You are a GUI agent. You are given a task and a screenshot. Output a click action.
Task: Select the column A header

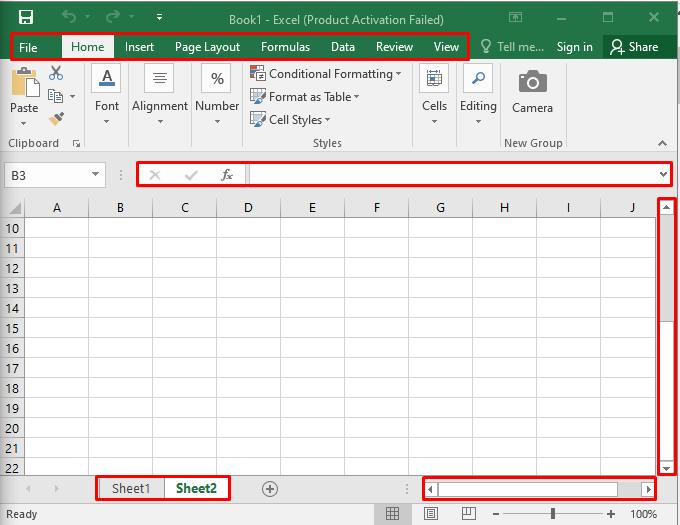56,208
